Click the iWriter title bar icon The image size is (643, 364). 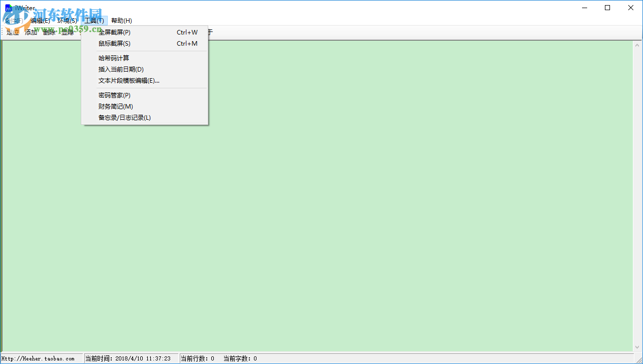coord(9,8)
